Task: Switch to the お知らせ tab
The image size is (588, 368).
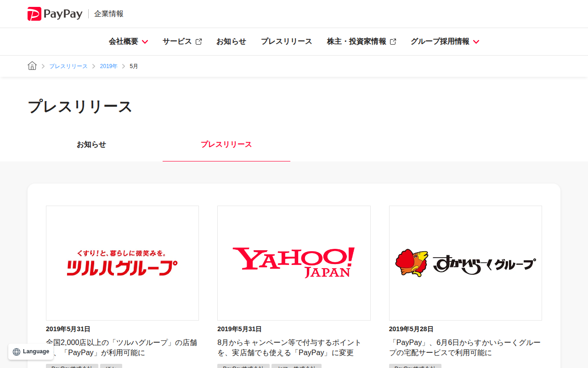Action: 91,144
